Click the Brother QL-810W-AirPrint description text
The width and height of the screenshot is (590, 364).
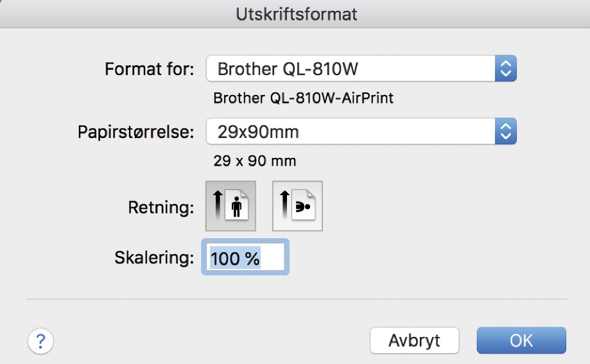(303, 99)
